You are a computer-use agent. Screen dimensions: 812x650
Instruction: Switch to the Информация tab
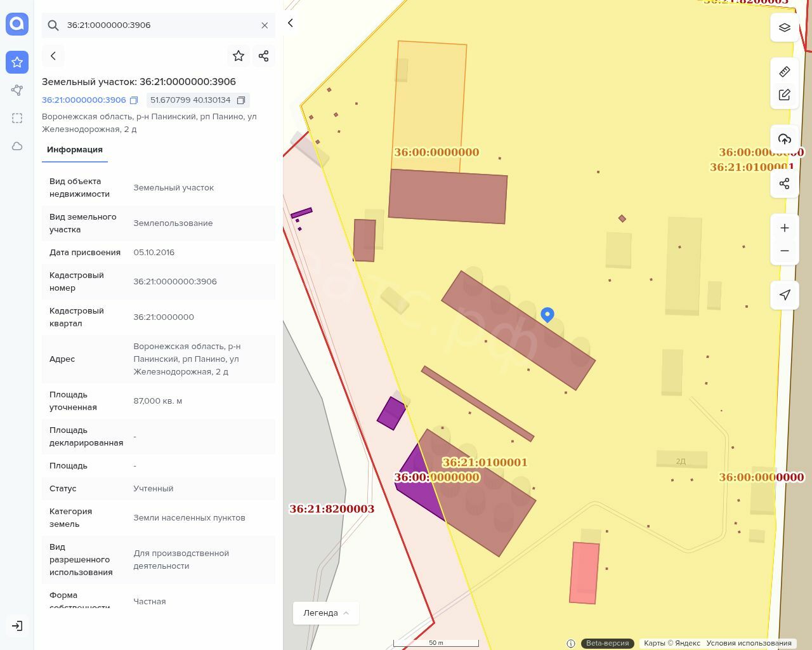[x=75, y=150]
